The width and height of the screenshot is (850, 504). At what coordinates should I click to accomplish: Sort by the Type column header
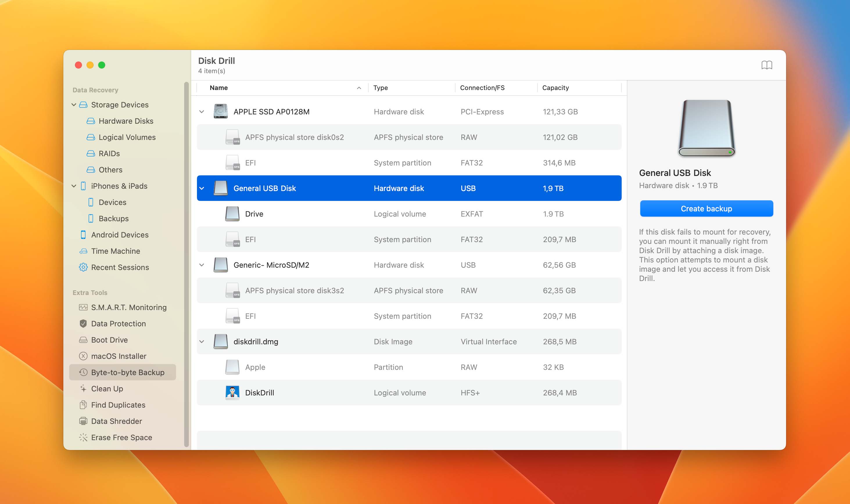411,88
